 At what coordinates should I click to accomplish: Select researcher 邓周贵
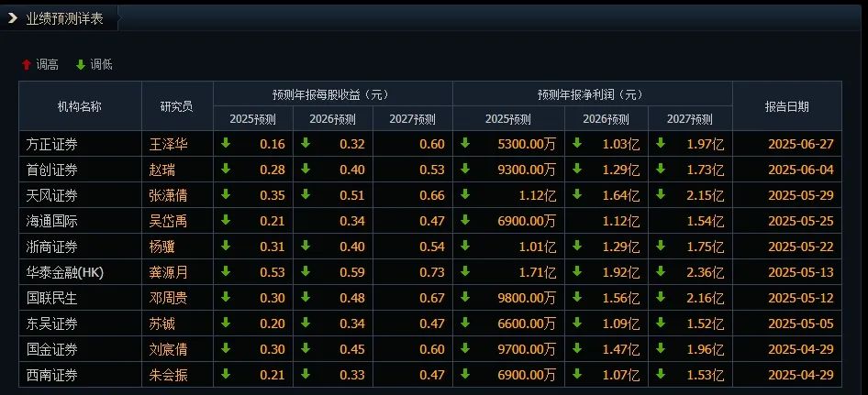pyautogui.click(x=168, y=298)
